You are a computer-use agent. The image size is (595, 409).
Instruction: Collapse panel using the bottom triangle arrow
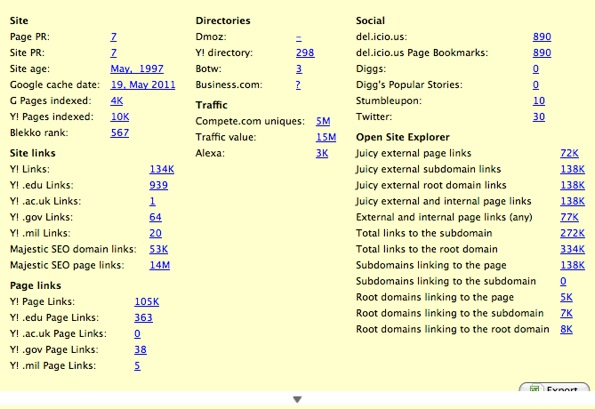tap(298, 400)
